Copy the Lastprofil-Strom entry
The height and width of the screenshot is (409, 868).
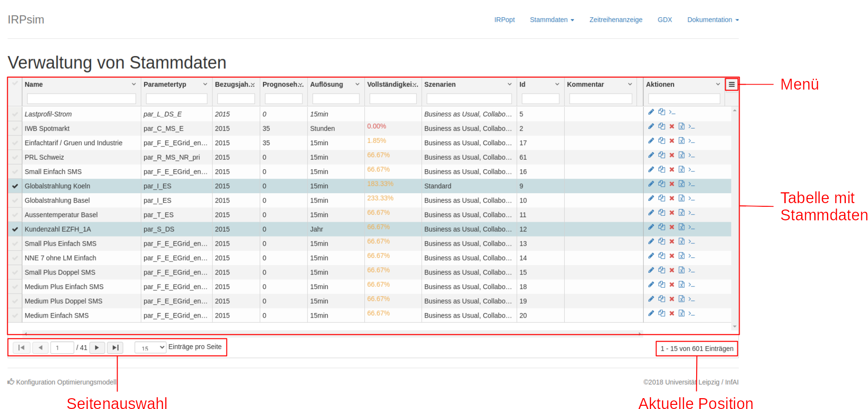[661, 112]
